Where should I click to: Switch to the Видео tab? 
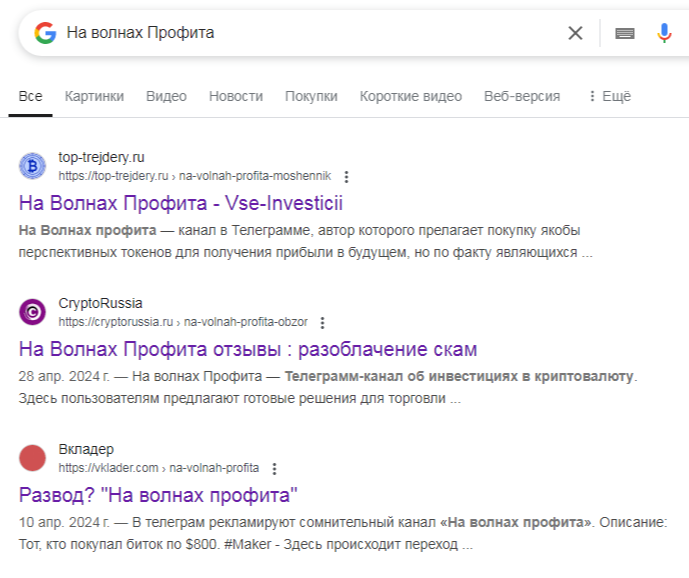tap(166, 96)
